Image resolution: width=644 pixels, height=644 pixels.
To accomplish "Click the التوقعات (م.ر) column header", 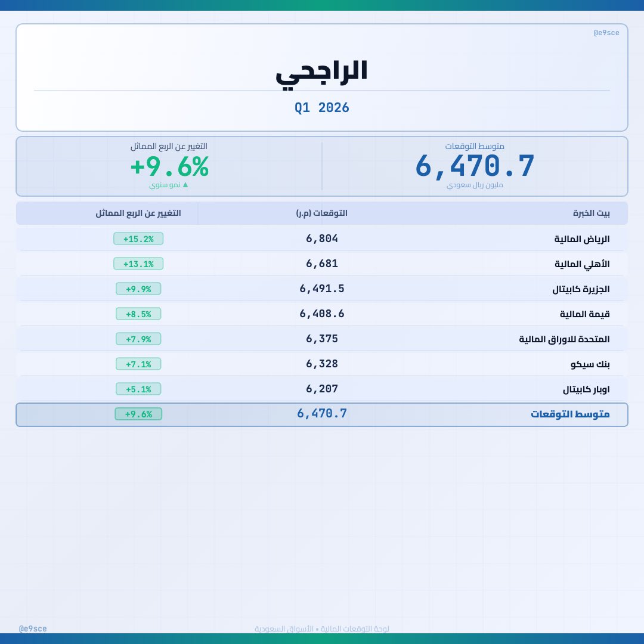I will point(321,213).
